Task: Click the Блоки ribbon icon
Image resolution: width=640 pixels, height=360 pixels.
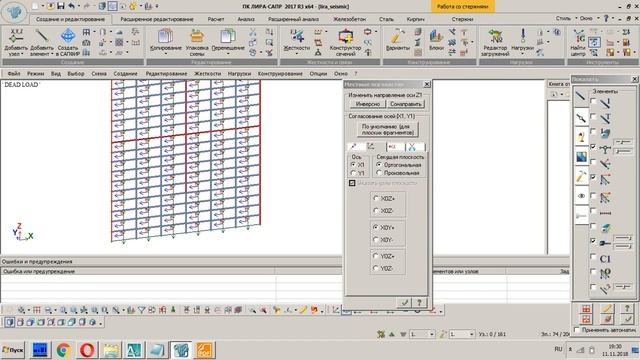Action: [x=436, y=36]
